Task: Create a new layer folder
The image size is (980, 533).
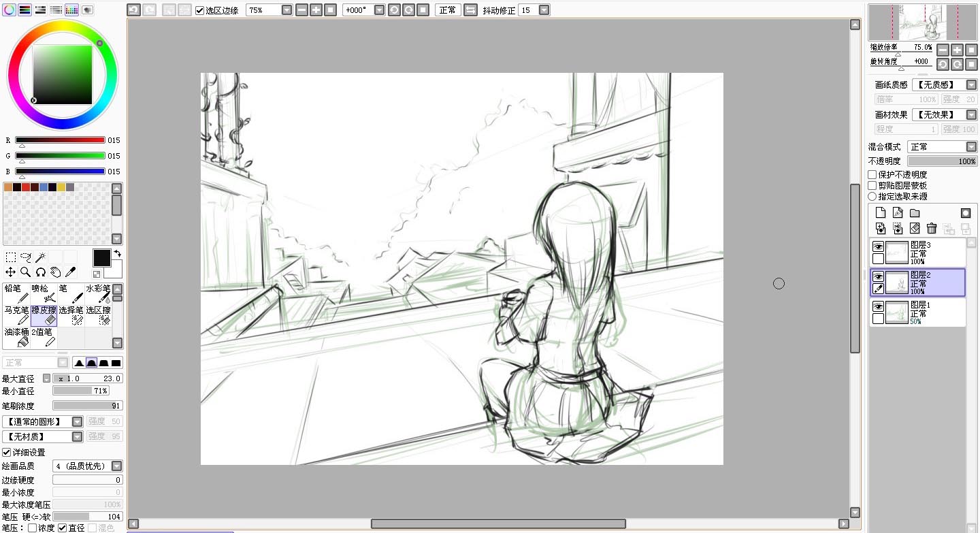Action: (x=915, y=212)
